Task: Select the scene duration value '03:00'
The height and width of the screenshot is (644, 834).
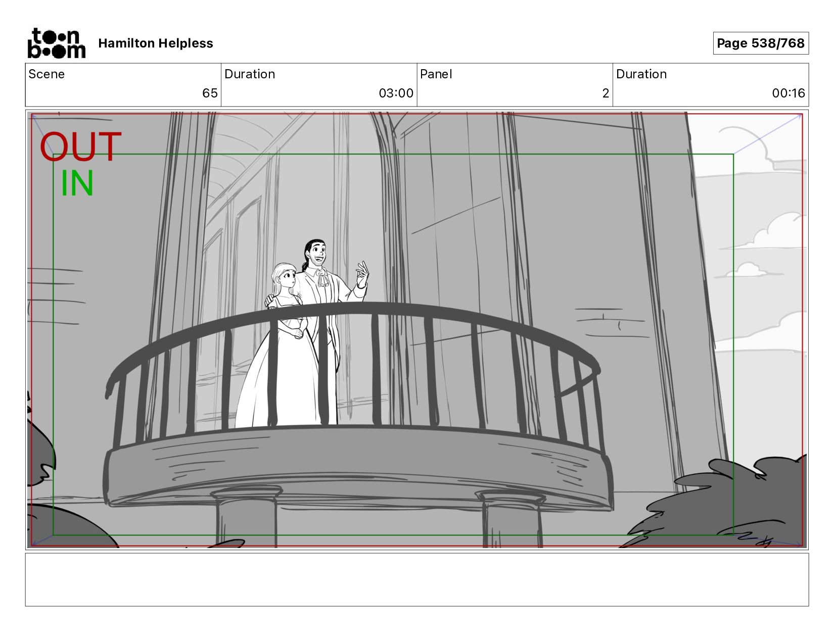Action: coord(396,93)
